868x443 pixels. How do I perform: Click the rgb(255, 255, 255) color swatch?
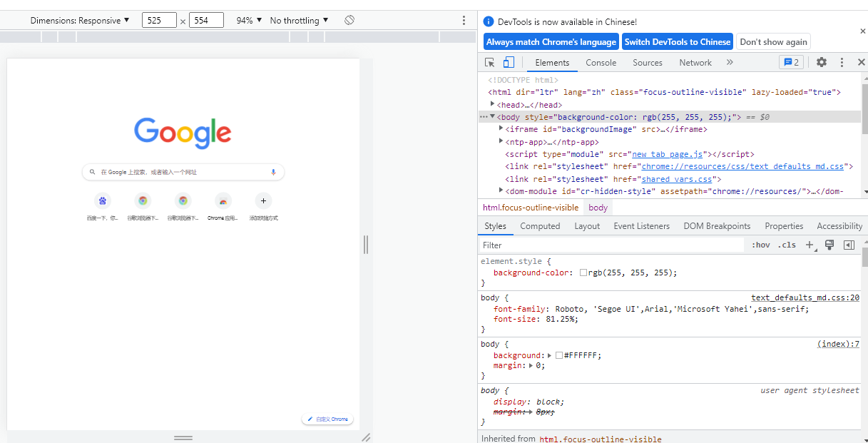583,273
